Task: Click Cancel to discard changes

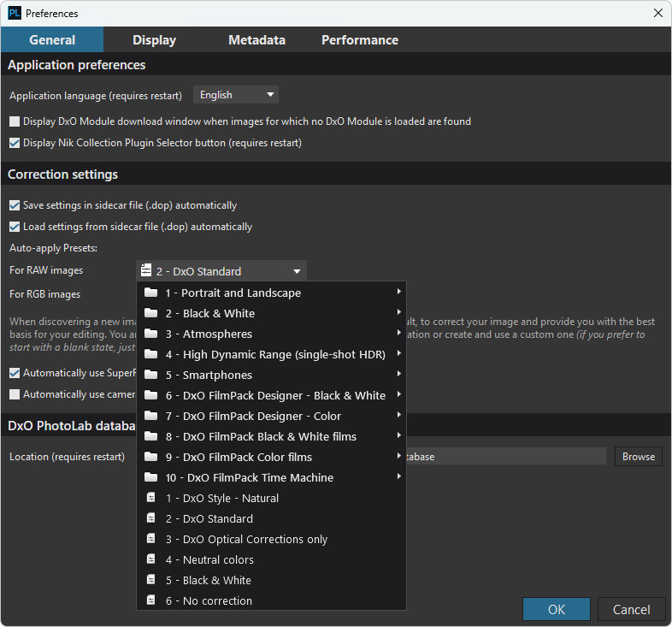Action: 631,609
